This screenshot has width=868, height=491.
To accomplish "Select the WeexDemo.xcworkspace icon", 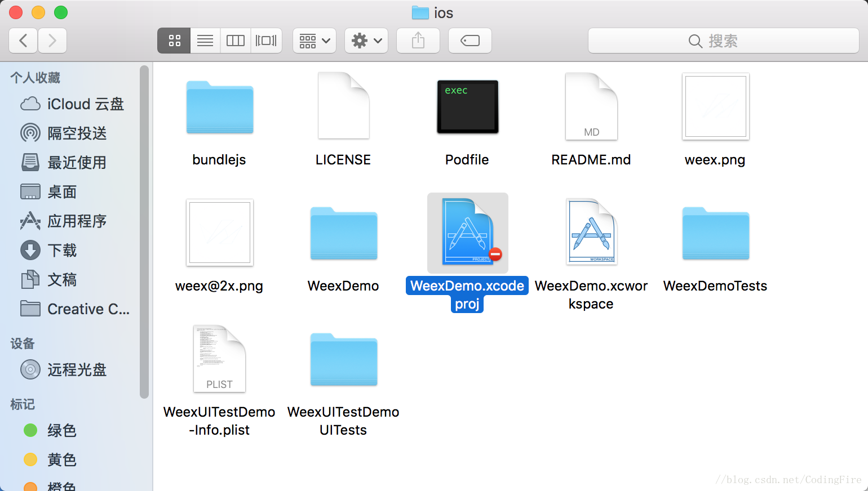I will [x=592, y=231].
